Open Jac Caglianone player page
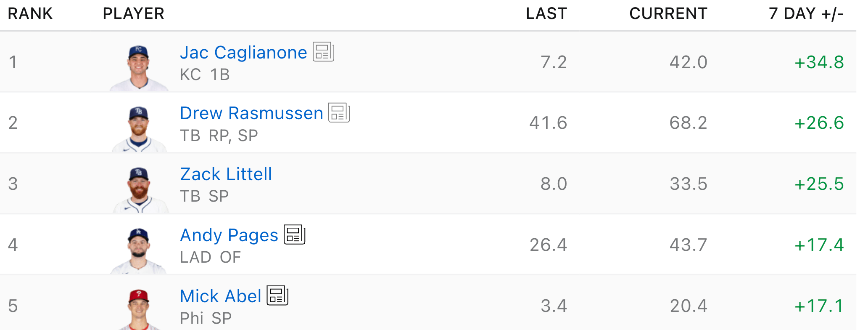 coord(243,53)
